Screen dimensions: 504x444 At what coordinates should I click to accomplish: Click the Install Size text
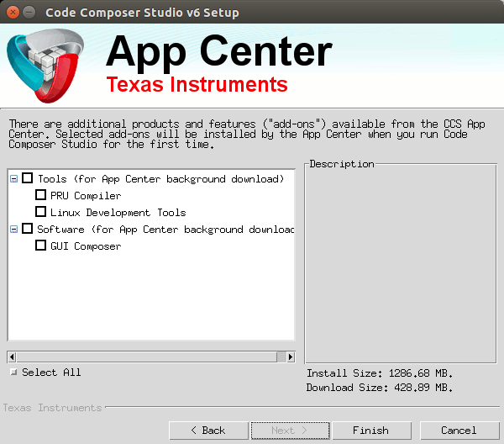pyautogui.click(x=380, y=373)
